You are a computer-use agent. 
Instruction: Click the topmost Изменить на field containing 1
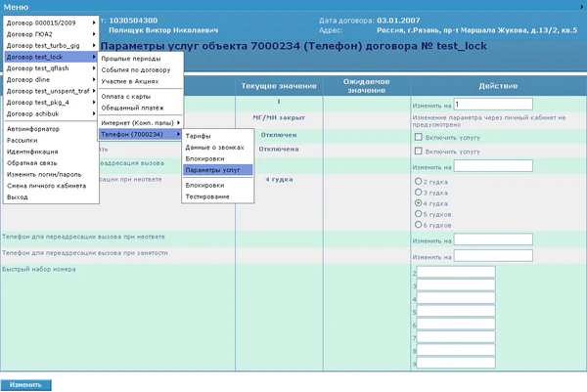coord(493,104)
